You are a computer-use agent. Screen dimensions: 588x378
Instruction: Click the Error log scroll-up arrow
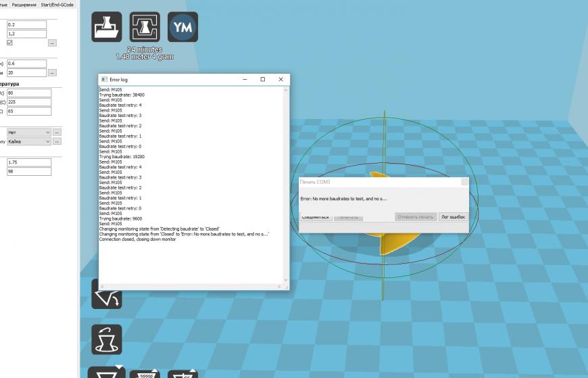pyautogui.click(x=286, y=90)
